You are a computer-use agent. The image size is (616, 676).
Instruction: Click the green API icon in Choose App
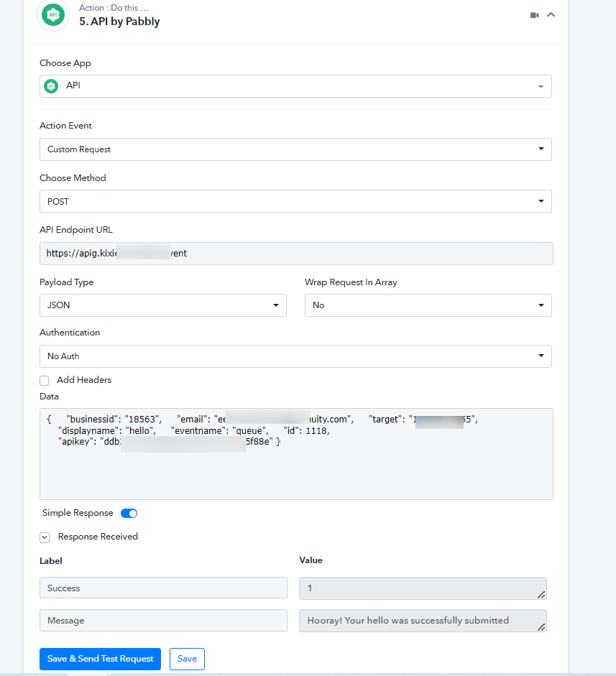(x=51, y=86)
